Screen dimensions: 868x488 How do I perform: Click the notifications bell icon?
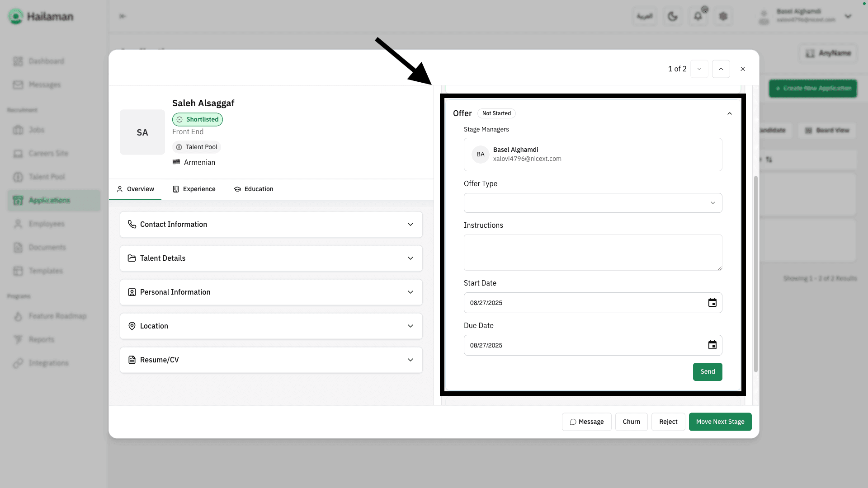coord(698,17)
